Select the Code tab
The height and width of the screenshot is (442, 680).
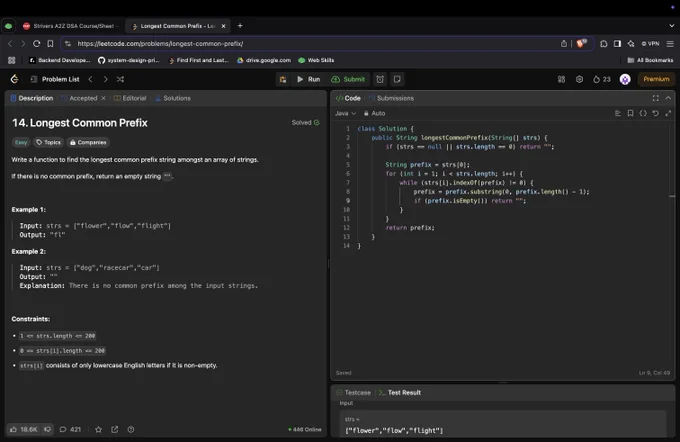point(348,98)
